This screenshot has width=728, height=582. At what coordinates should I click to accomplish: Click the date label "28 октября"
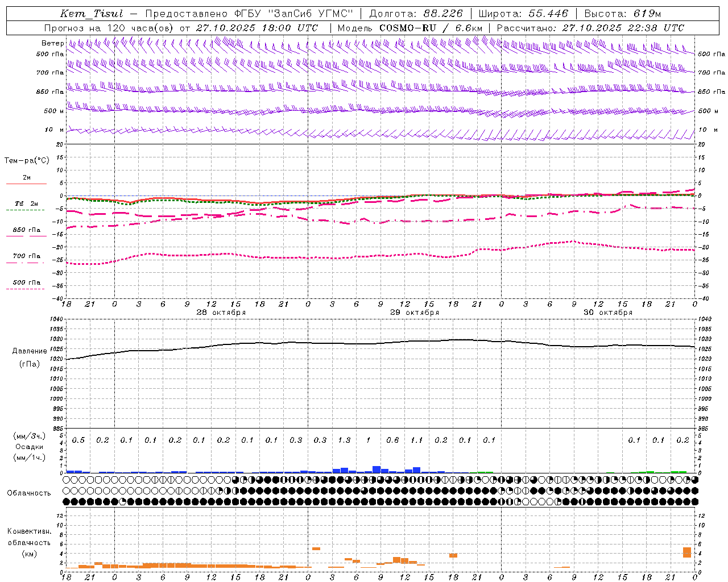click(221, 313)
